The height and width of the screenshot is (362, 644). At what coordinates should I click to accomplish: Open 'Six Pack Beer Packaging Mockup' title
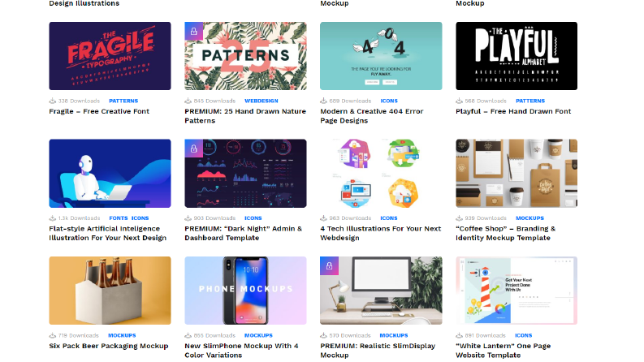pyautogui.click(x=109, y=346)
